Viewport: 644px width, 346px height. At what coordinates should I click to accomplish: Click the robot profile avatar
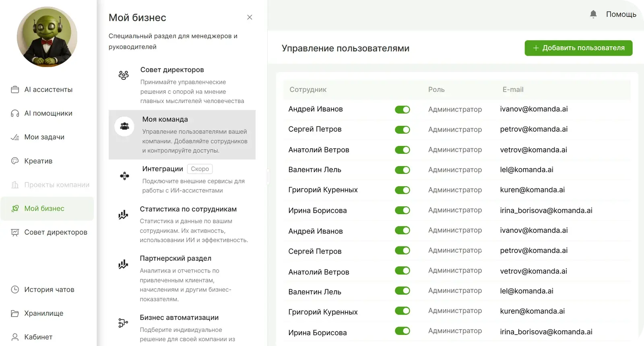click(47, 37)
